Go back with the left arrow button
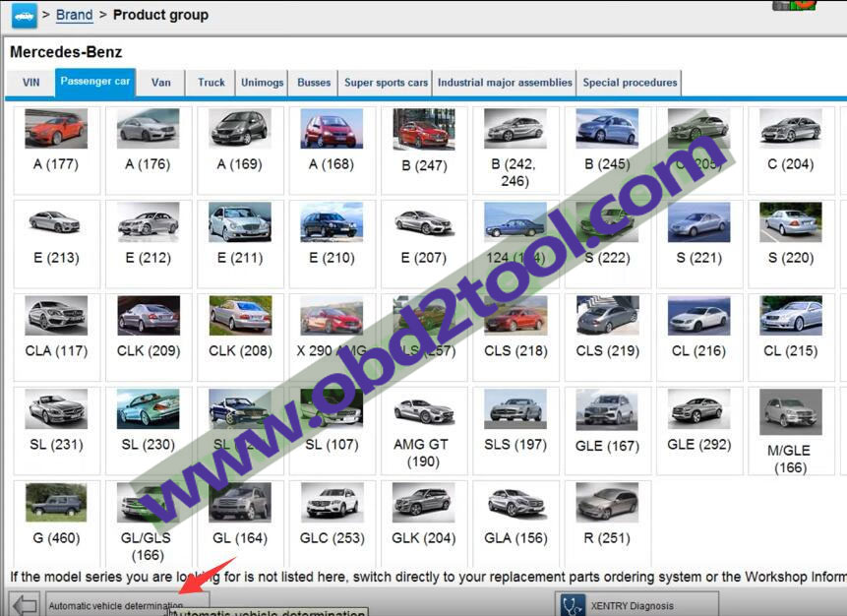The height and width of the screenshot is (616, 847). (25, 604)
